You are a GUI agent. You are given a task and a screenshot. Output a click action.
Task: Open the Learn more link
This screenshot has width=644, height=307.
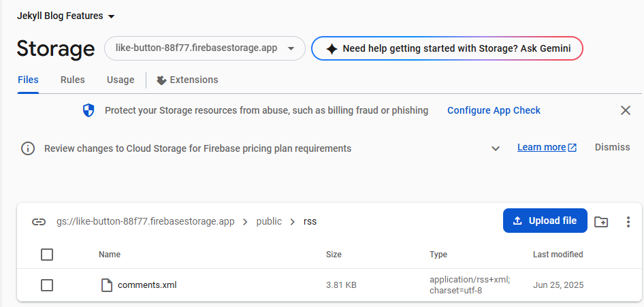pos(547,147)
